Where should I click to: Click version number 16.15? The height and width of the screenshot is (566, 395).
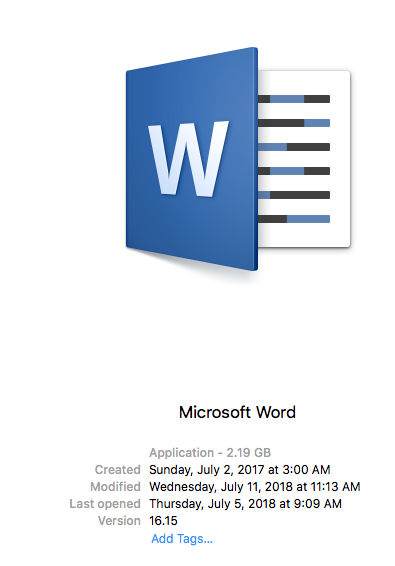pyautogui.click(x=164, y=521)
